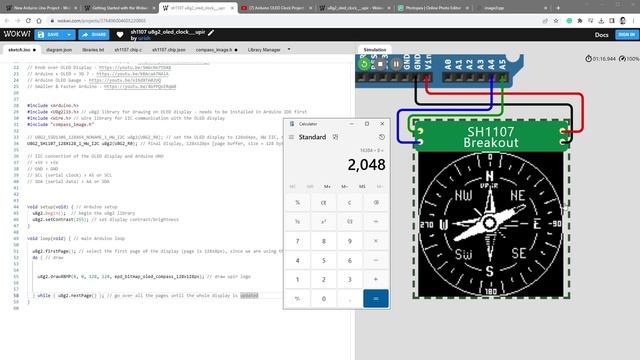Click digit 0 in Calculator
This screenshot has height=360, width=640.
click(x=323, y=299)
